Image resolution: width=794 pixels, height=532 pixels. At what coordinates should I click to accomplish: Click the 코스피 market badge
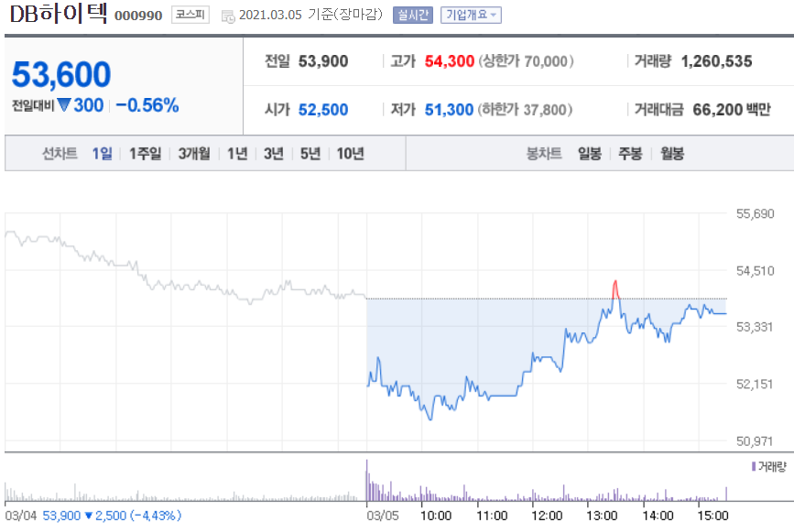point(190,15)
